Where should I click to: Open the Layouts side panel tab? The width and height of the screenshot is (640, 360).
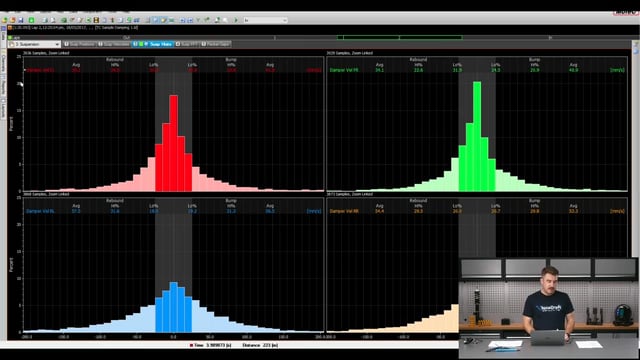tap(3, 108)
